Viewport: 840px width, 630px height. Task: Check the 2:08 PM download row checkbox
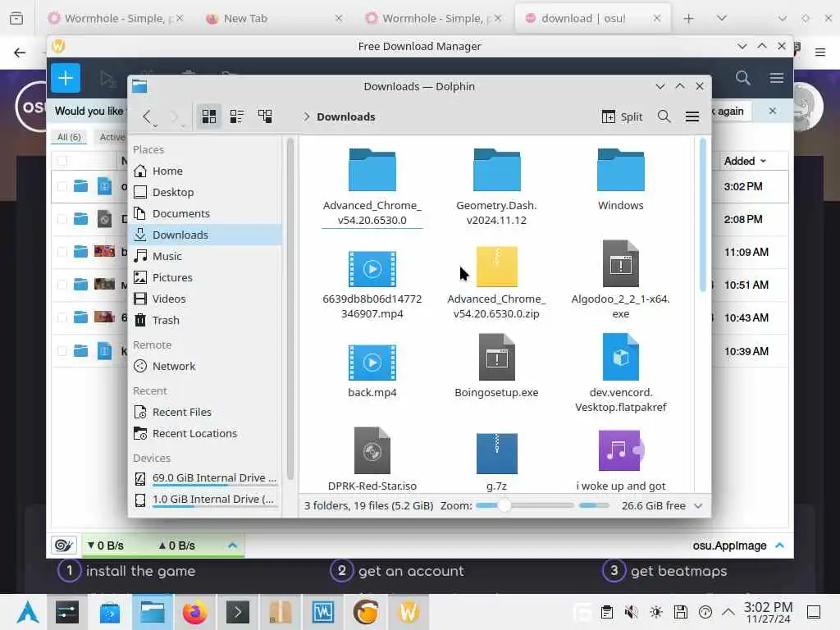coord(62,219)
